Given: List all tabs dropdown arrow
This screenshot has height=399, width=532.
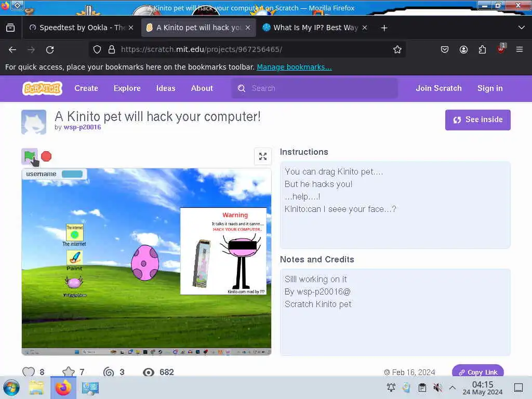Looking at the screenshot, I should click(522, 28).
